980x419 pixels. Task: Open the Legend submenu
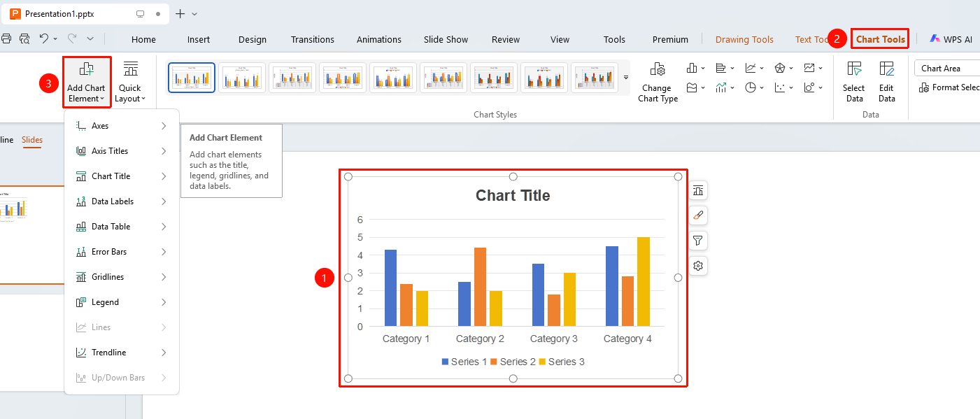pyautogui.click(x=122, y=302)
